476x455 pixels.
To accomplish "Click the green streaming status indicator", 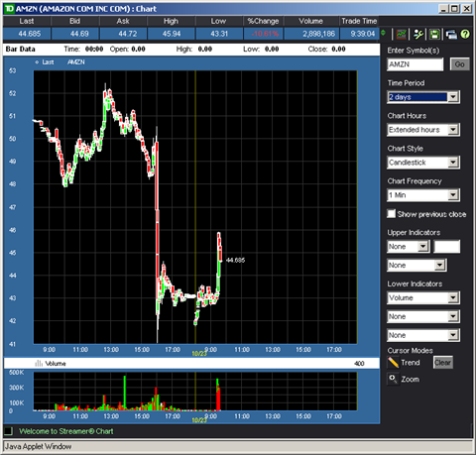I will 384,33.
